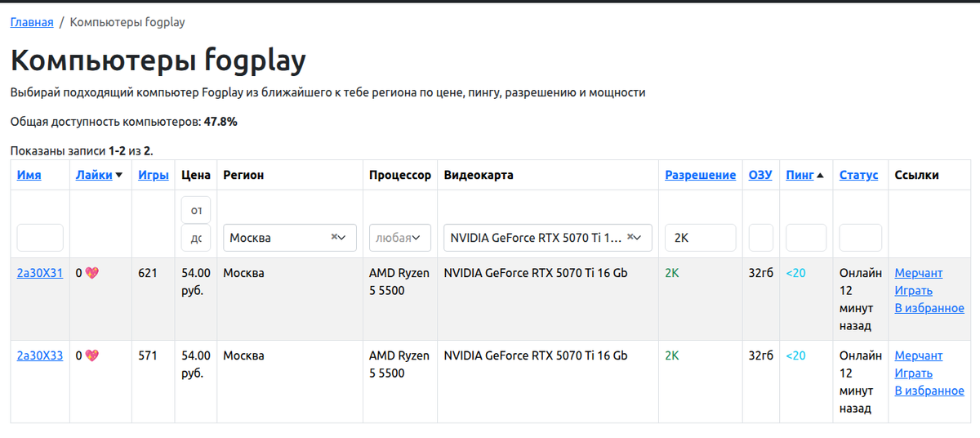Open the Главная breadcrumb link
Viewport: 980px width, 438px height.
point(32,22)
